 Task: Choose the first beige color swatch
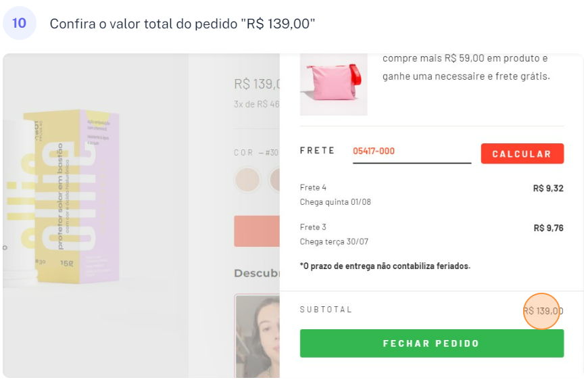coord(247,181)
